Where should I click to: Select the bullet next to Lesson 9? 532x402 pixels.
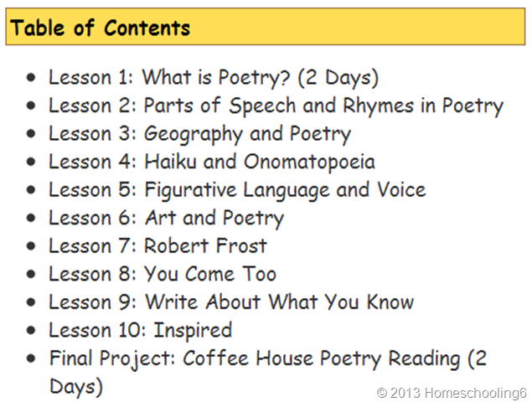(32, 303)
